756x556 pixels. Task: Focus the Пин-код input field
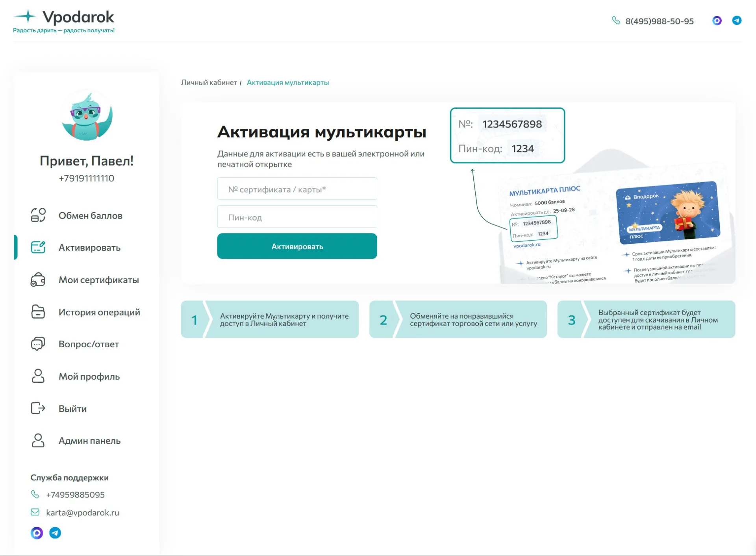pyautogui.click(x=297, y=217)
